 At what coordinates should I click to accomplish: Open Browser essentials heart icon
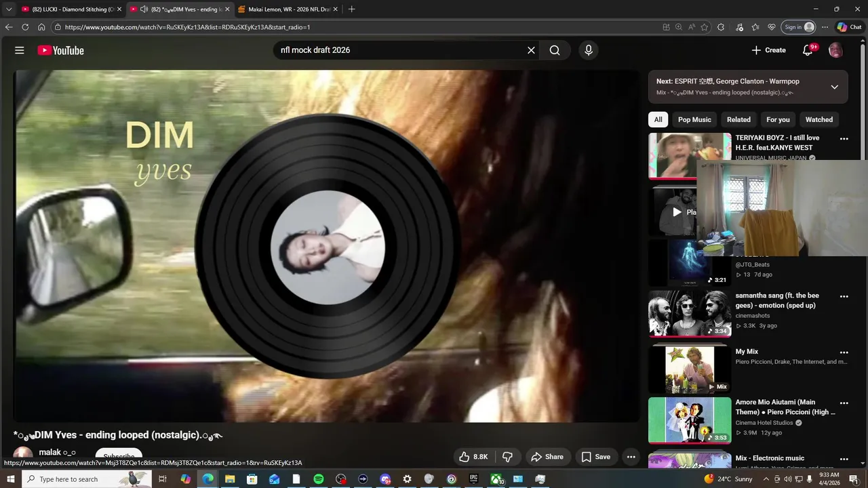[x=772, y=27]
